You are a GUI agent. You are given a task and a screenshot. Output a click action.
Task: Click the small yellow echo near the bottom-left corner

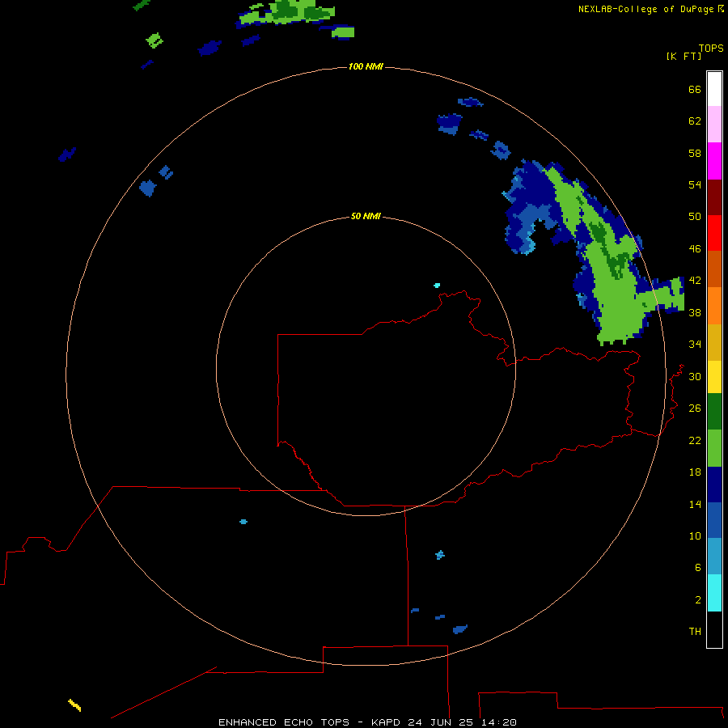pos(74,705)
